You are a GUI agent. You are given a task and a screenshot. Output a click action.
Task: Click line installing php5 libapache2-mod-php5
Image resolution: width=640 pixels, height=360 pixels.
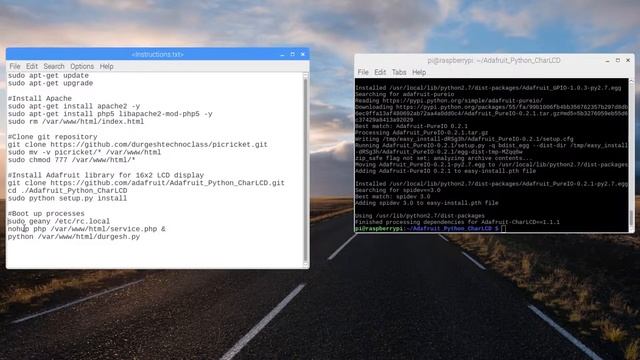point(110,114)
